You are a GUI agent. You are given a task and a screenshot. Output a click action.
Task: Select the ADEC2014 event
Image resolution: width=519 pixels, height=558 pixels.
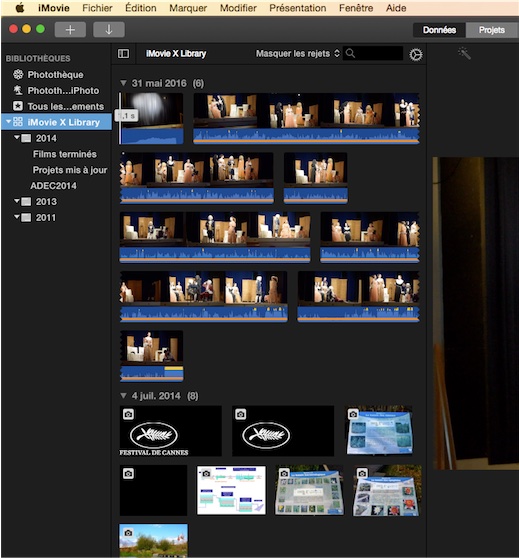point(53,186)
